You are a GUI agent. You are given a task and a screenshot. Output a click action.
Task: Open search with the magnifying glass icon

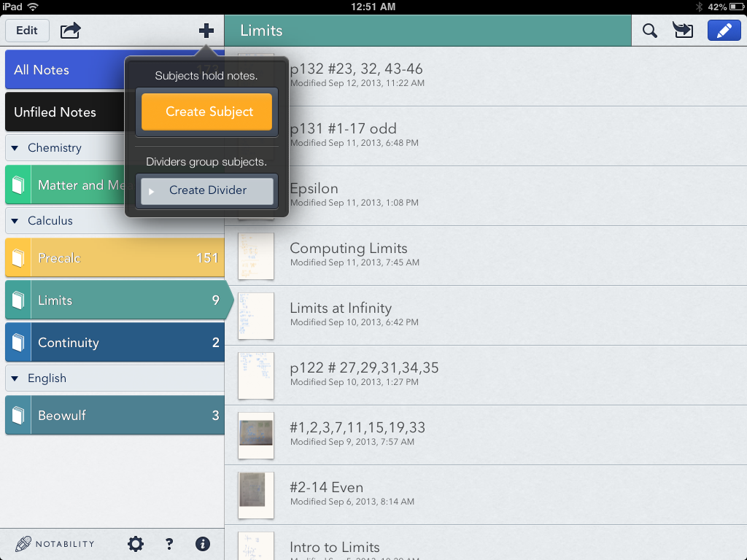(649, 31)
